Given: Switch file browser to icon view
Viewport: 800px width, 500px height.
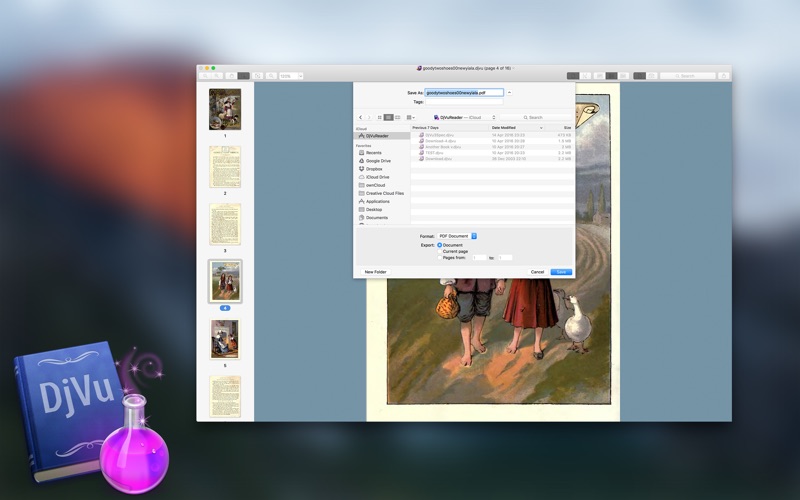Looking at the screenshot, I should pyautogui.click(x=379, y=117).
